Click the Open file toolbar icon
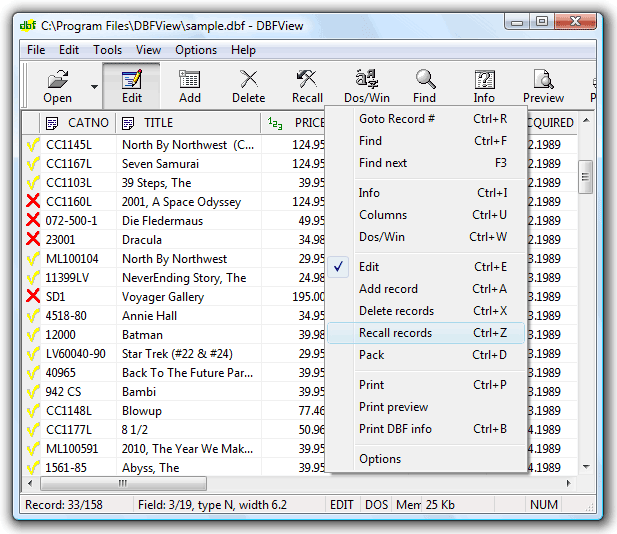Screen dimensions: 617x534 (x=57, y=80)
